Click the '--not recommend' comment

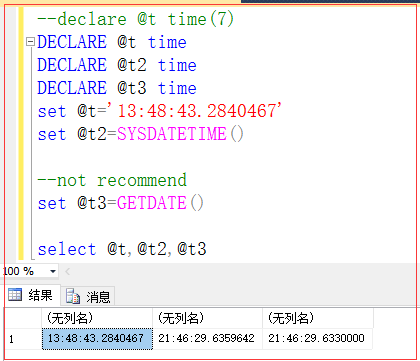pyautogui.click(x=112, y=180)
